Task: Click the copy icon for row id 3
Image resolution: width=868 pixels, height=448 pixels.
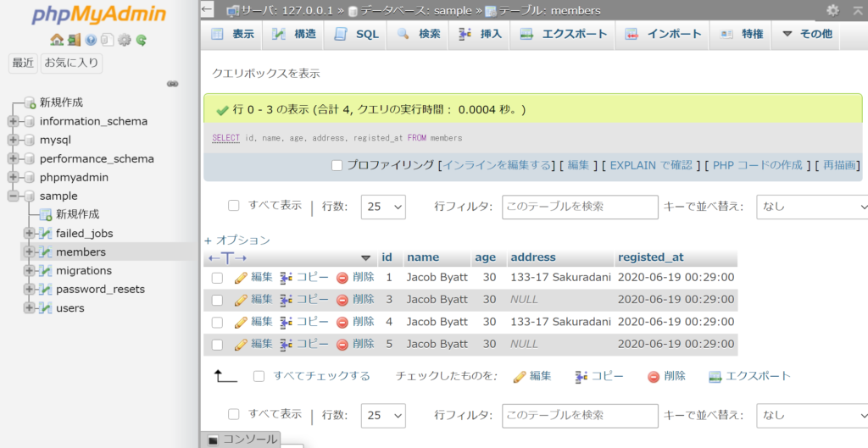Action: (x=287, y=300)
